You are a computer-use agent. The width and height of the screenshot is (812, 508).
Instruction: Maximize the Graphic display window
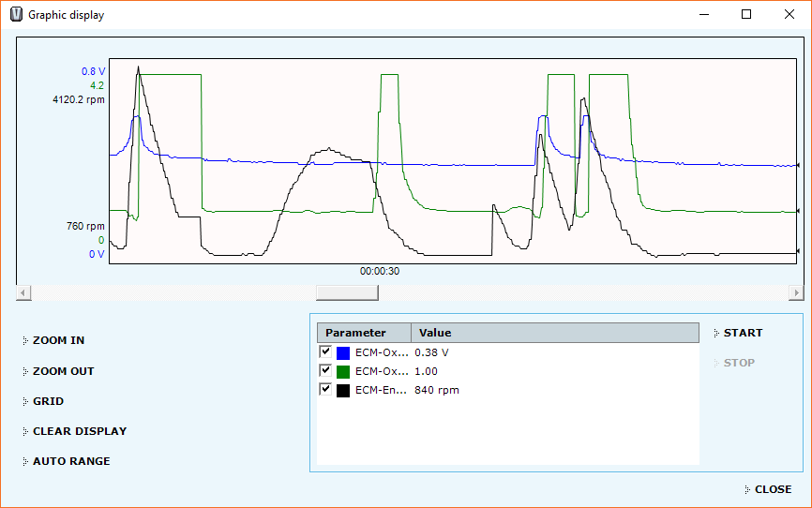click(x=746, y=14)
